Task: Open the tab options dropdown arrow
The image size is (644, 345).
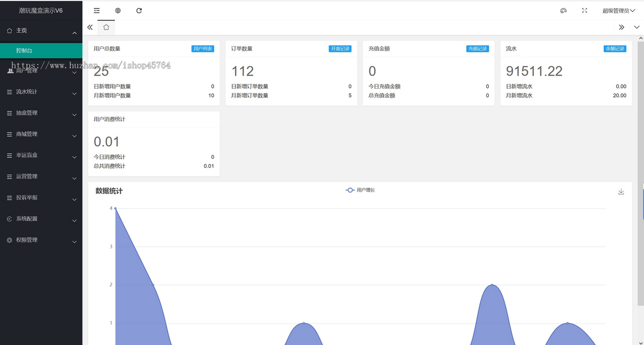Action: point(637,27)
